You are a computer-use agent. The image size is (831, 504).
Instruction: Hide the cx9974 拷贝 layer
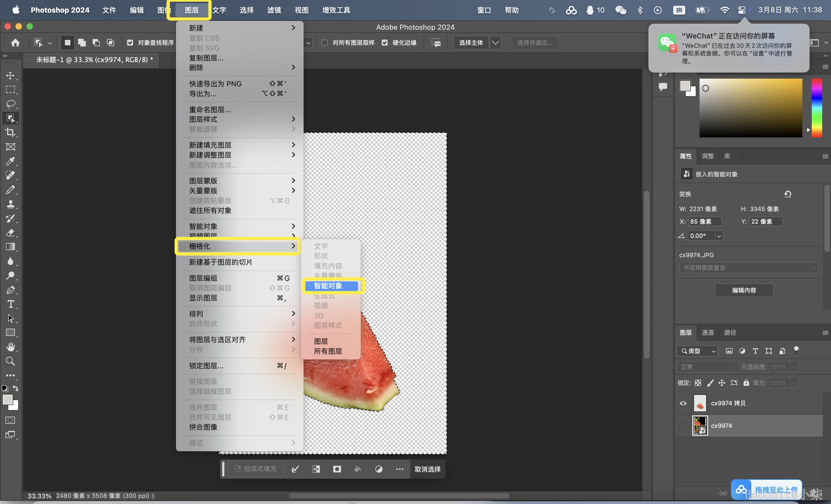click(683, 403)
